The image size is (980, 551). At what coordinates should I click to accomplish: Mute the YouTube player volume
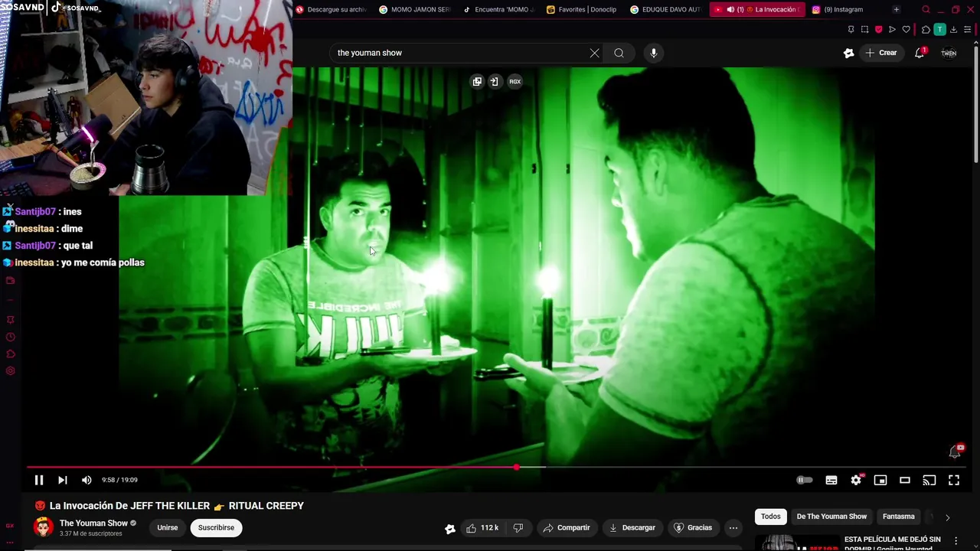pyautogui.click(x=87, y=480)
